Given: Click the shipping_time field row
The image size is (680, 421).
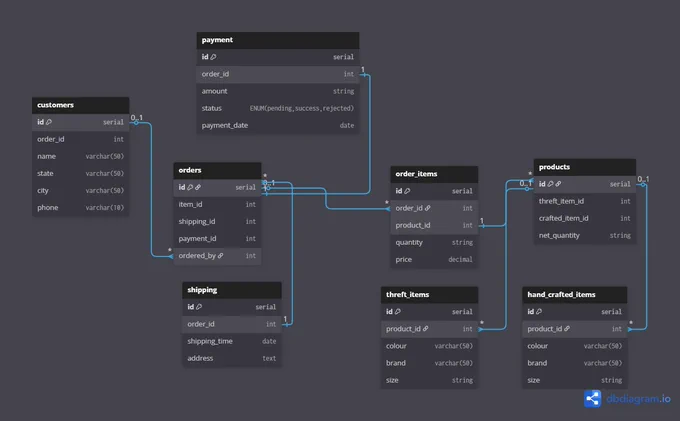Looking at the screenshot, I should click(x=232, y=341).
